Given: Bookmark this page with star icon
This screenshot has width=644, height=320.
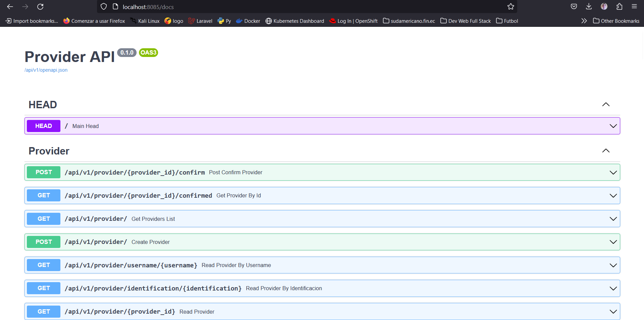Looking at the screenshot, I should [510, 7].
